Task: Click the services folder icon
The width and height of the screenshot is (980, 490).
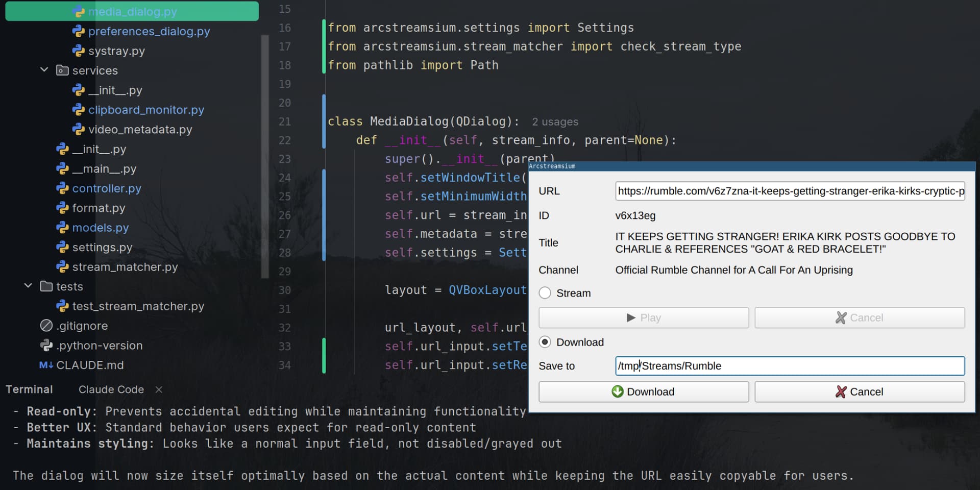Action: (62, 70)
